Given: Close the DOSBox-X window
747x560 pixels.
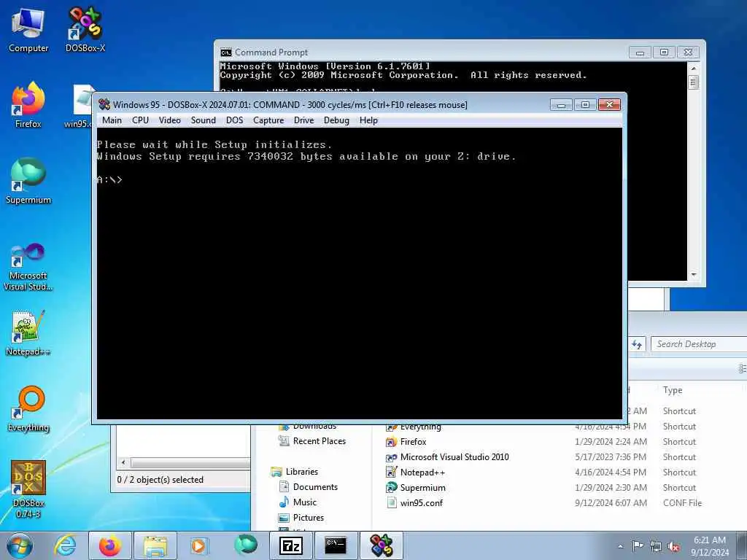Looking at the screenshot, I should pos(609,105).
